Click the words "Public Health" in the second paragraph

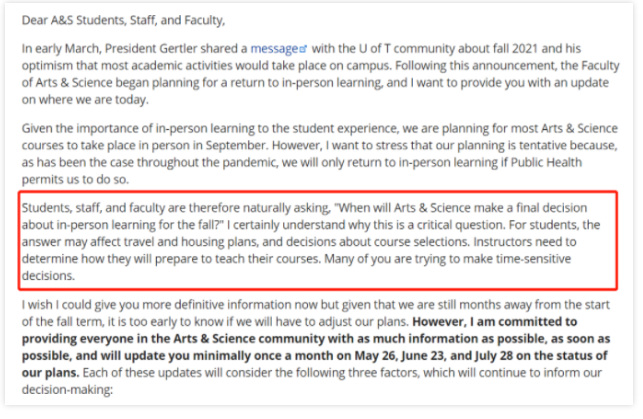pyautogui.click(x=546, y=162)
